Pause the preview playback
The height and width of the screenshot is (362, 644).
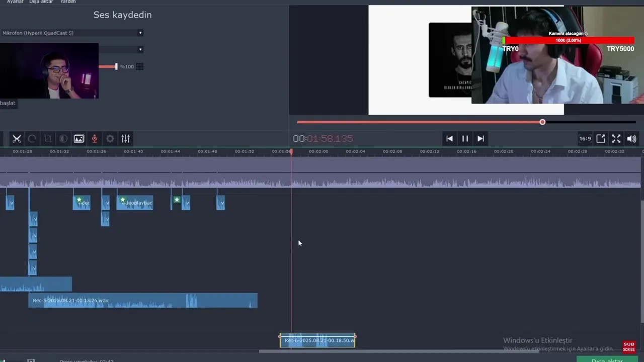pyautogui.click(x=465, y=139)
